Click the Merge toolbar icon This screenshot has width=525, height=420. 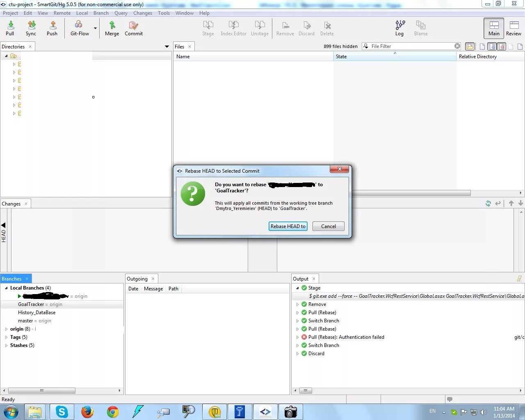coord(112,28)
